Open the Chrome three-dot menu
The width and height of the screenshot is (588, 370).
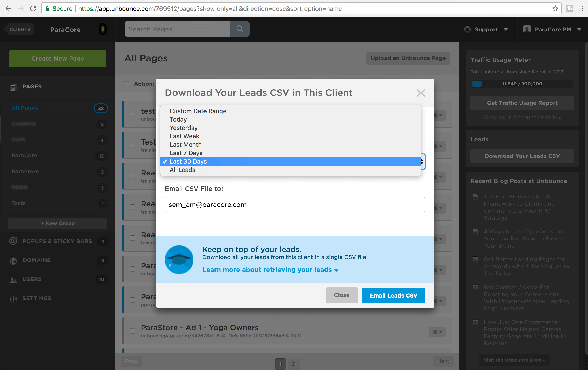point(582,9)
